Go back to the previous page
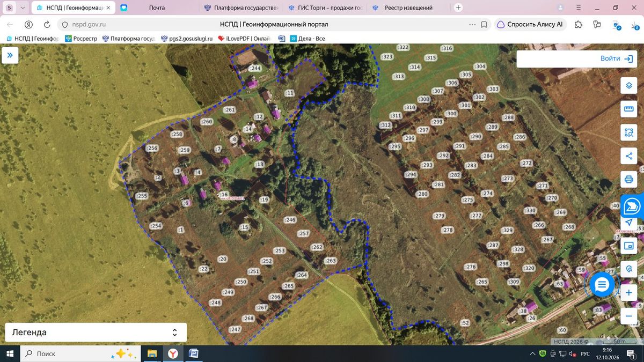This screenshot has width=644, height=362. pos(10,24)
